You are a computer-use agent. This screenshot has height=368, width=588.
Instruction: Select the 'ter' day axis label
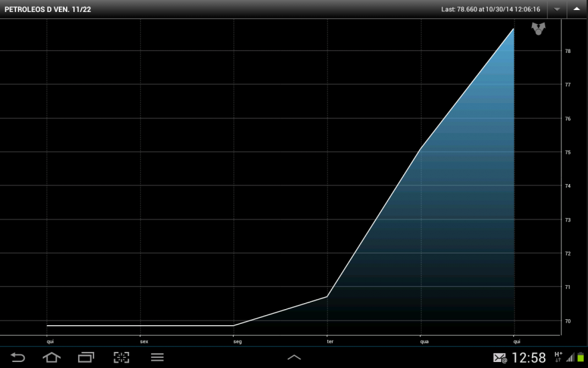pos(330,342)
